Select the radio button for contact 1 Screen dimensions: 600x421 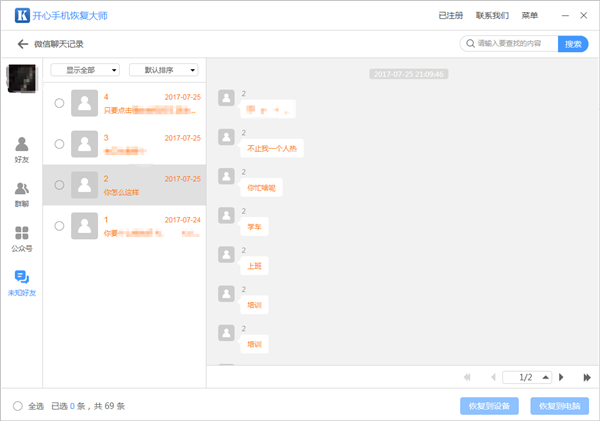point(59,226)
